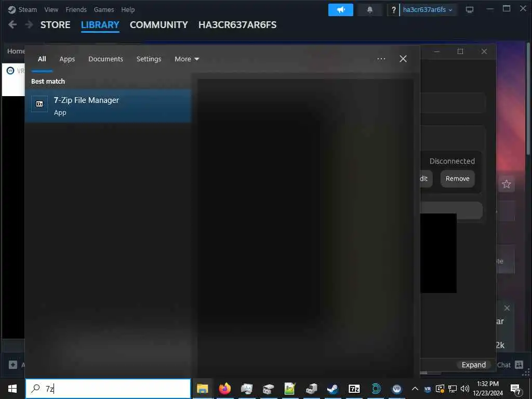Open volume speaker tray icon
The image size is (532, 399).
(465, 389)
